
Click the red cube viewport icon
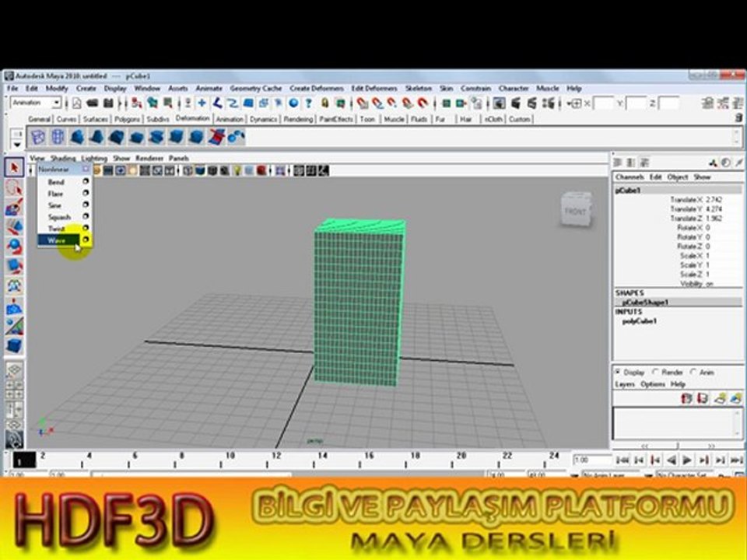[261, 170]
